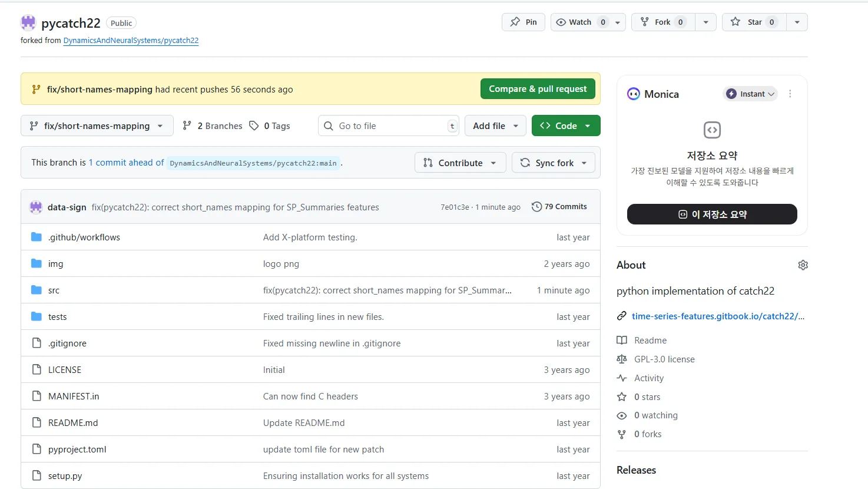Viewport: 868px width, 489px height.
Task: Open the setup.py file name
Action: tap(65, 476)
